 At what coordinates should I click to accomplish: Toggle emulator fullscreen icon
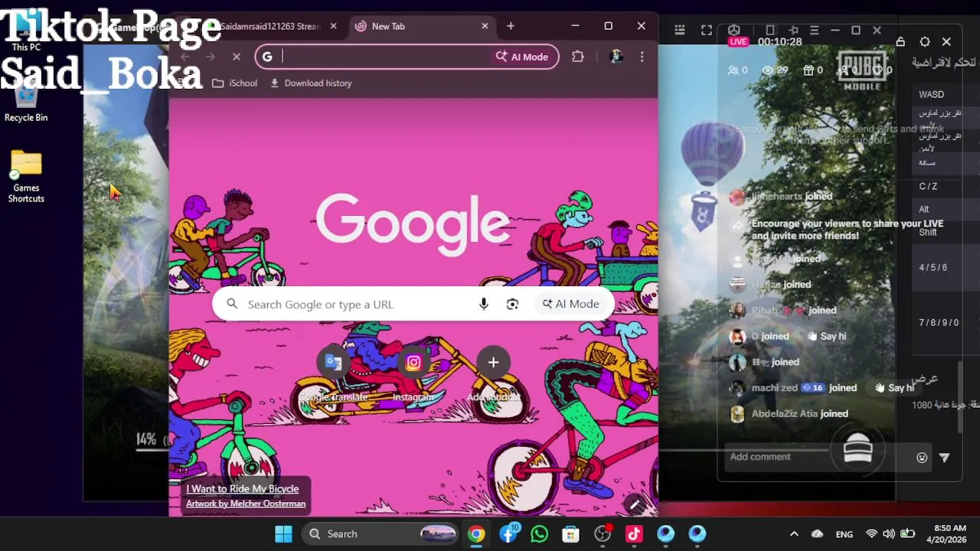pyautogui.click(x=706, y=30)
